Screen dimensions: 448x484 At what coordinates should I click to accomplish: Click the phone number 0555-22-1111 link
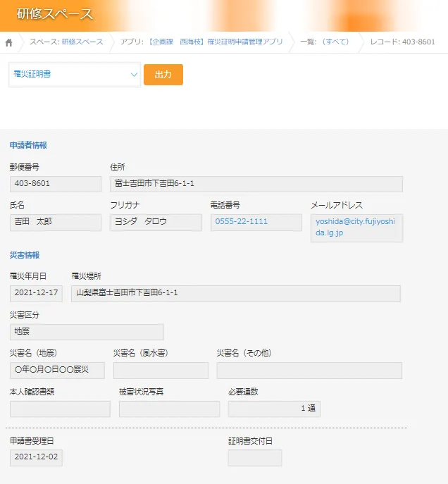tap(242, 221)
